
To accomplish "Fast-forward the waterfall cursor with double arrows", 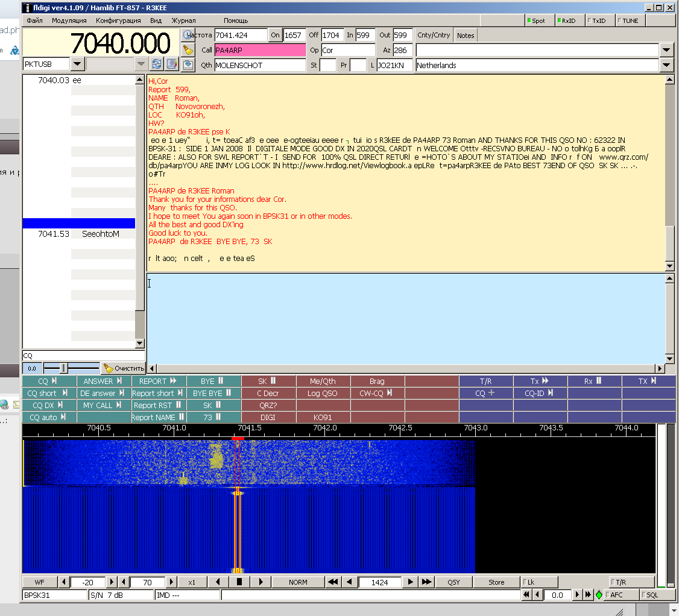I will coord(426,582).
